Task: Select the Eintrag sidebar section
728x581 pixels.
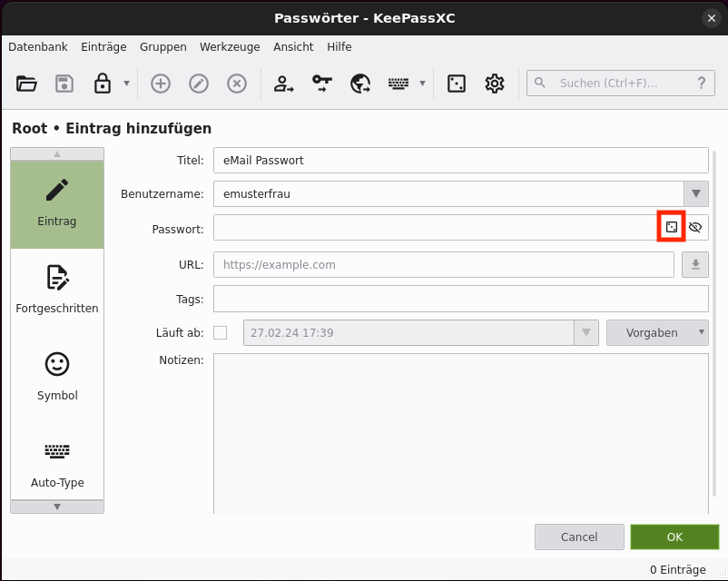Action: pyautogui.click(x=57, y=205)
